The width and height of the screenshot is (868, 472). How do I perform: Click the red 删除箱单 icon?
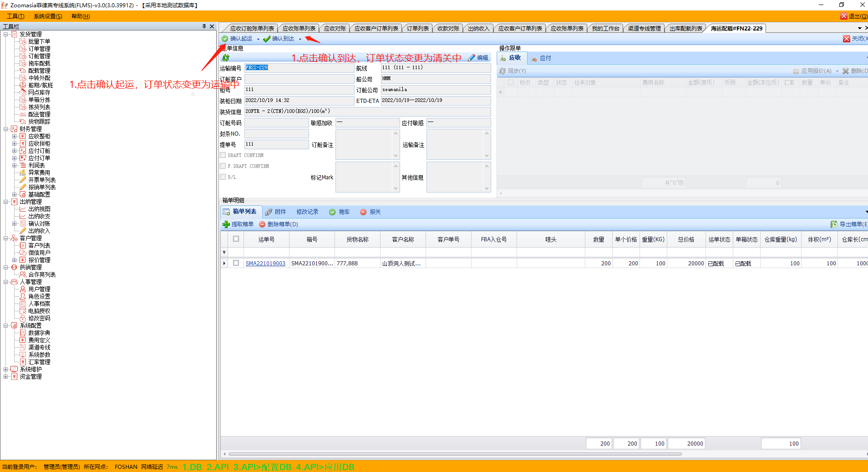(262, 224)
